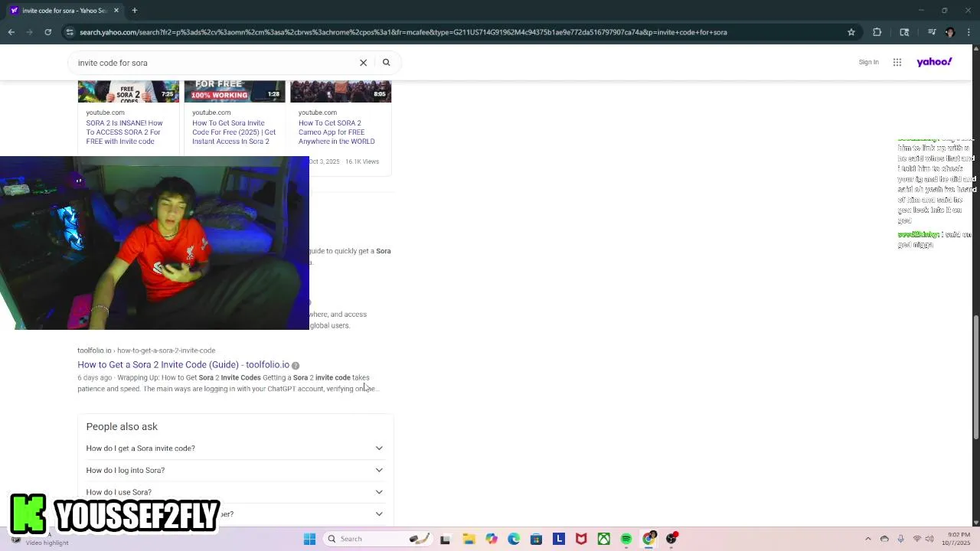
Task: Click the Yahoo logo
Action: (x=934, y=62)
